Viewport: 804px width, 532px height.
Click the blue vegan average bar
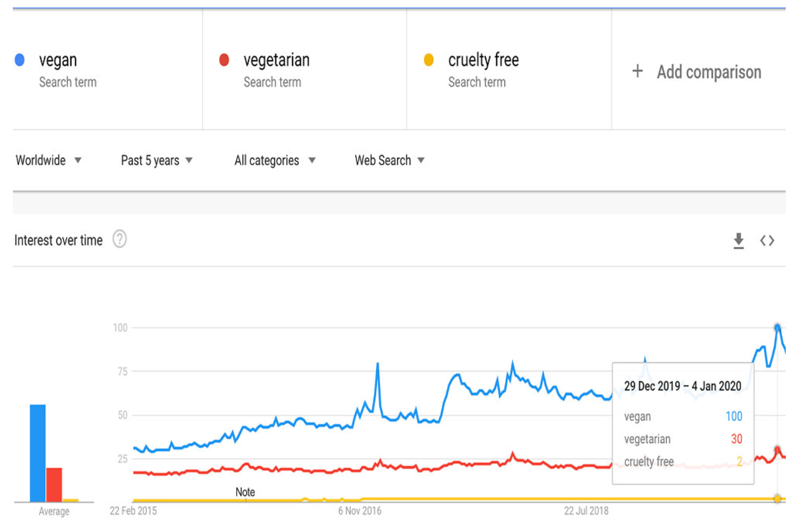tap(38, 453)
